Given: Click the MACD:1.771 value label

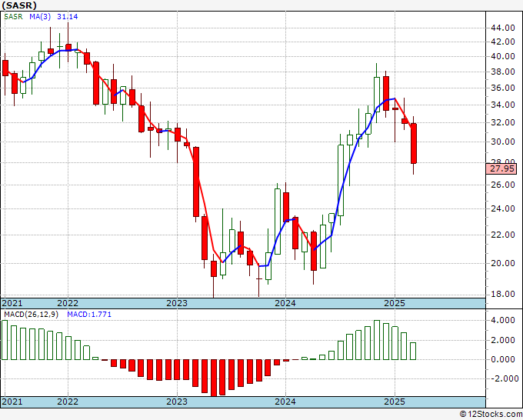Looking at the screenshot, I should (x=89, y=315).
